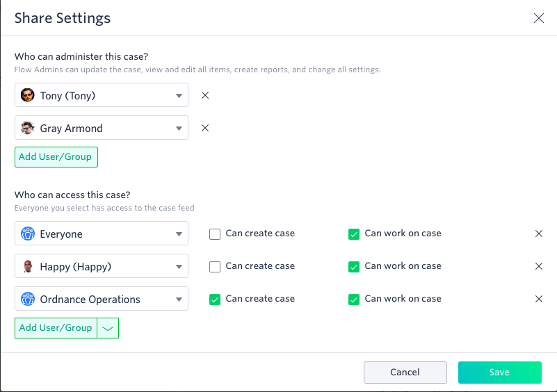Enable Can create case for Happy
Image resolution: width=557 pixels, height=392 pixels.
click(215, 267)
